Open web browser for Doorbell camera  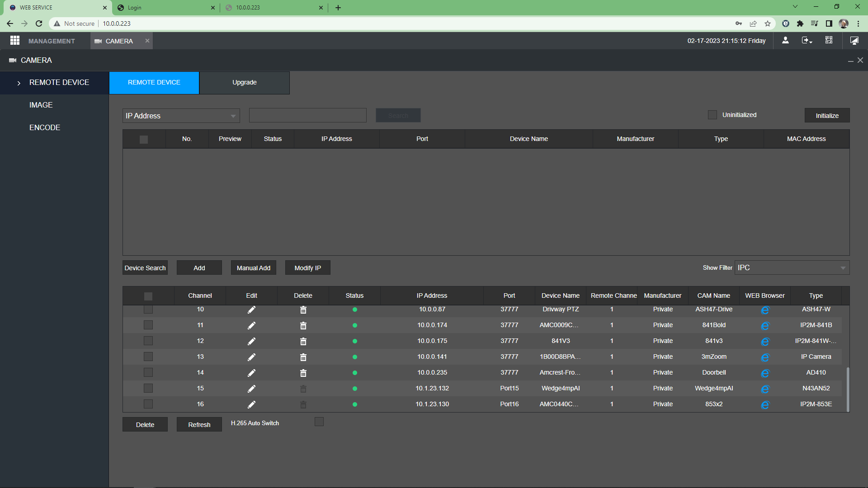[x=765, y=373]
